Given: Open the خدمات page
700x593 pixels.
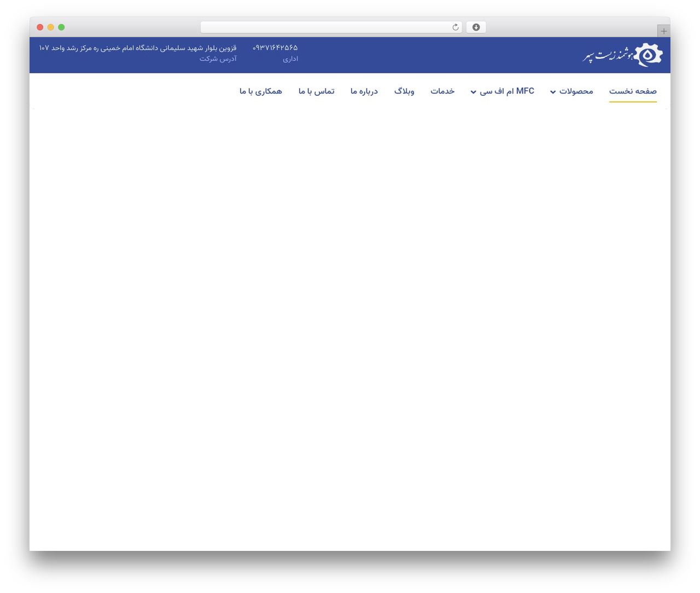Looking at the screenshot, I should (442, 91).
